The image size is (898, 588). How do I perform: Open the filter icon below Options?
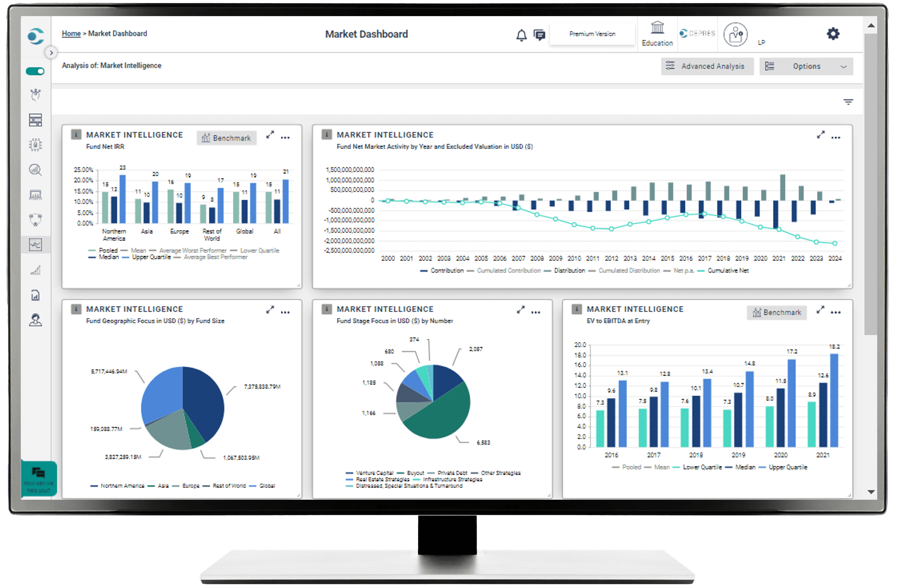848,102
